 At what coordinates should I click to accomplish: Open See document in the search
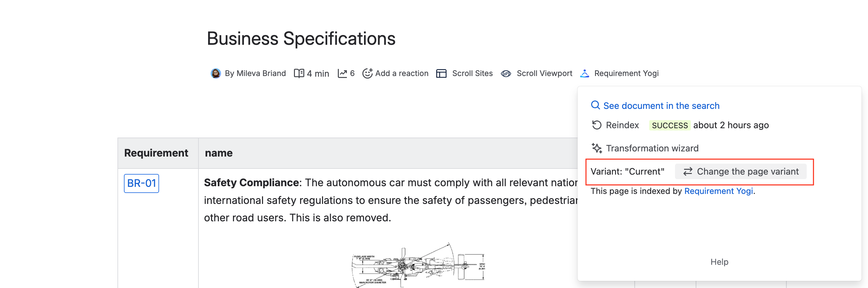[661, 106]
